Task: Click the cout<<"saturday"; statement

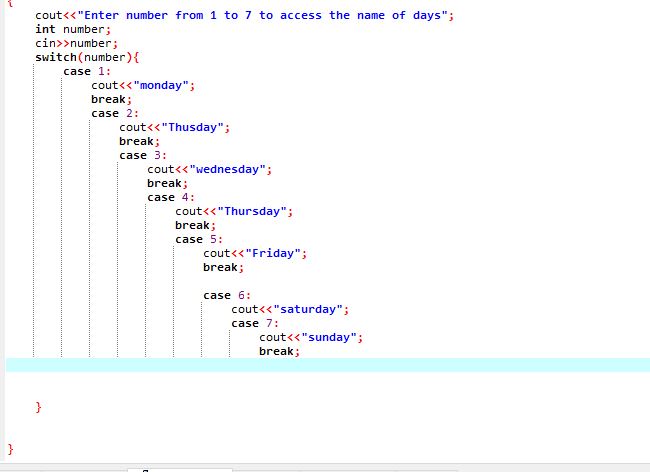Action: pyautogui.click(x=290, y=310)
